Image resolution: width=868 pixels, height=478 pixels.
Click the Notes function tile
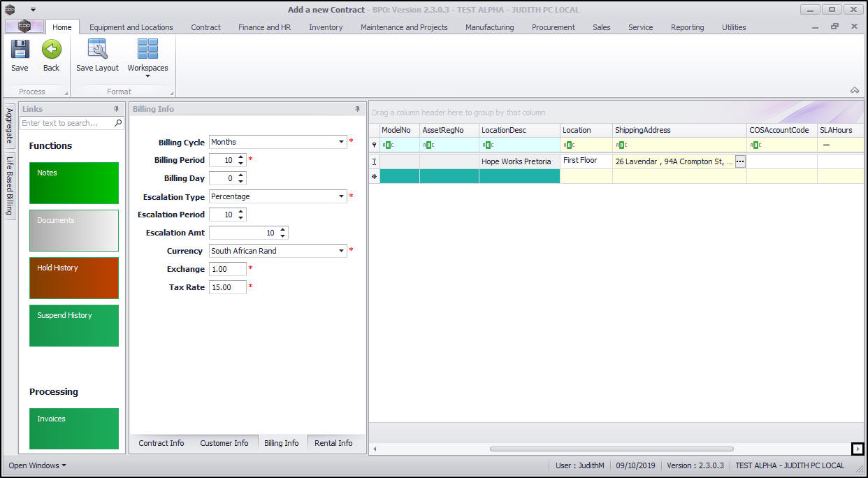[x=74, y=183]
